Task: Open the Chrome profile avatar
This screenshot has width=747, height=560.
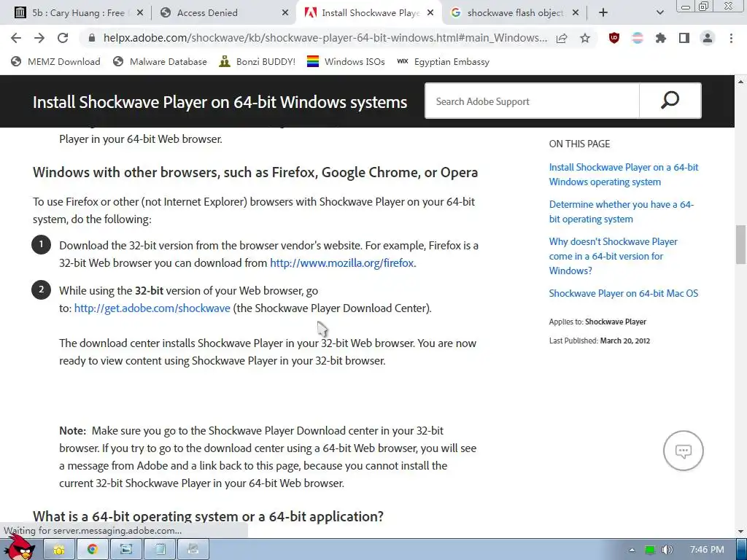Action: 708,38
